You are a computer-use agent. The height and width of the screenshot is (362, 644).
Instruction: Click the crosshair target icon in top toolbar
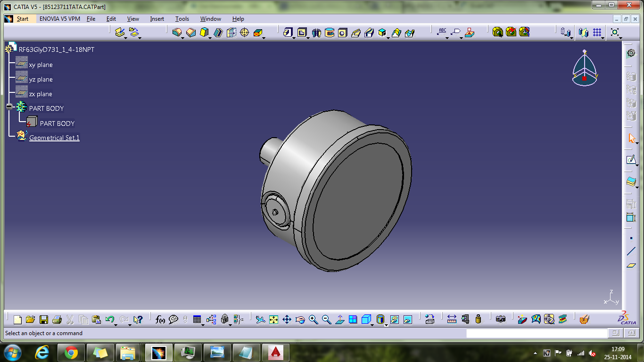coord(244,32)
